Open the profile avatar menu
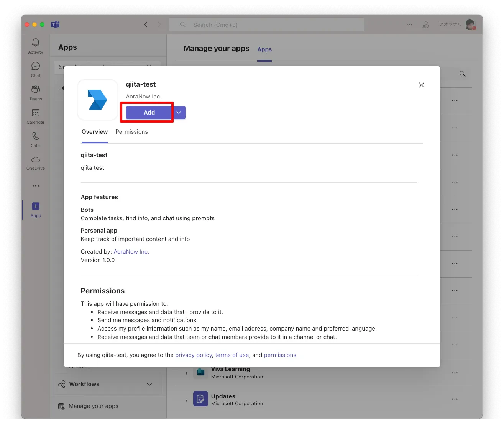 [x=471, y=25]
